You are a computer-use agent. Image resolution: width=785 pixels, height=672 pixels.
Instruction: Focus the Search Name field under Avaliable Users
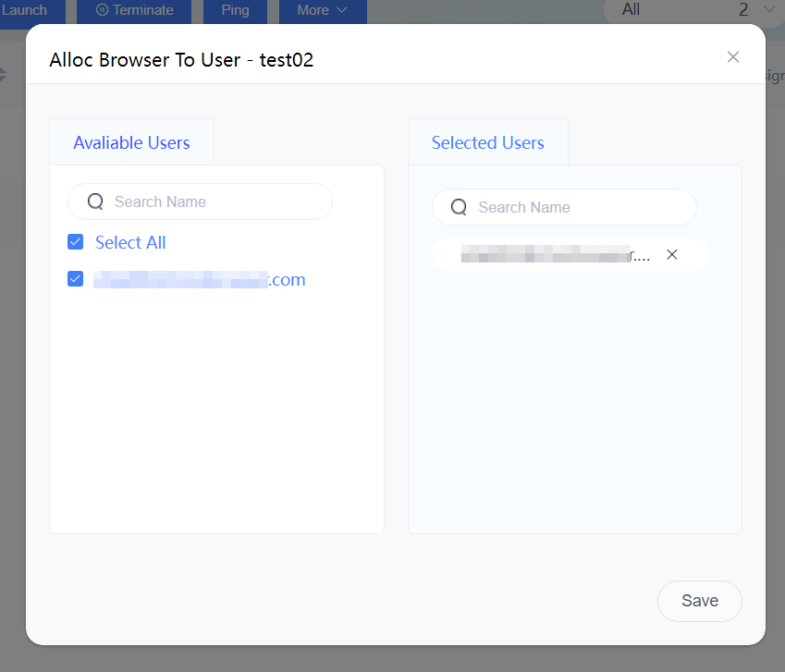click(x=213, y=202)
